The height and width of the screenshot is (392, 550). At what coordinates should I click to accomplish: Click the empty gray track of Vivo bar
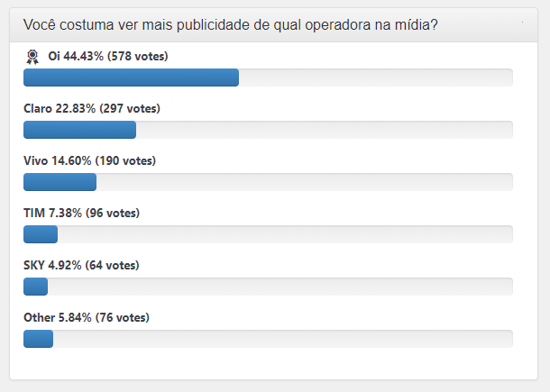tap(305, 182)
